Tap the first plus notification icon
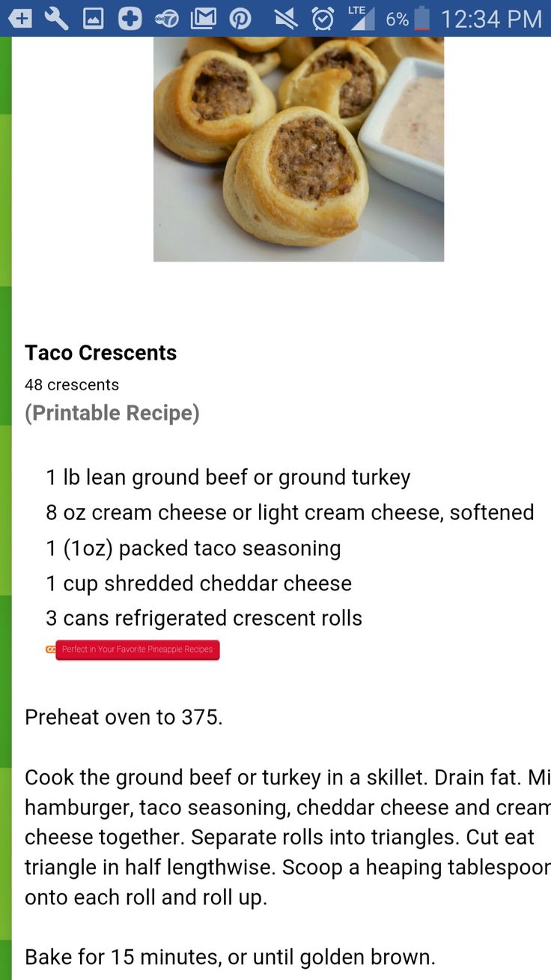This screenshot has height=980, width=551. (20, 18)
